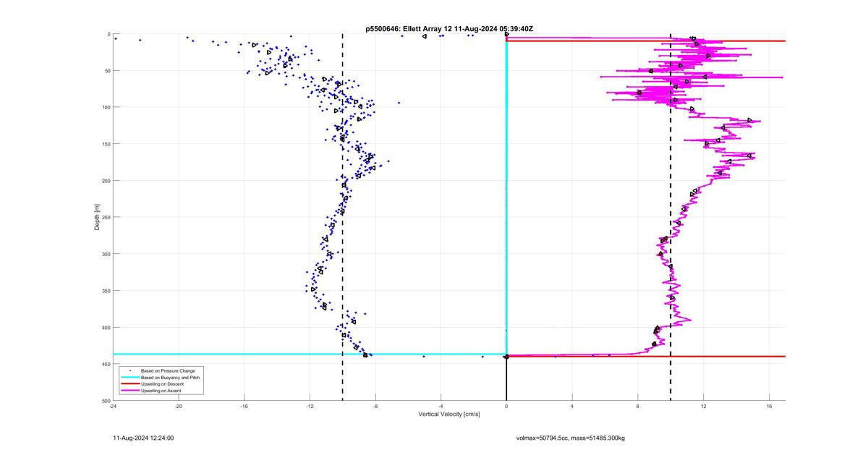Click the velocity axis tick "8"

pyautogui.click(x=637, y=406)
